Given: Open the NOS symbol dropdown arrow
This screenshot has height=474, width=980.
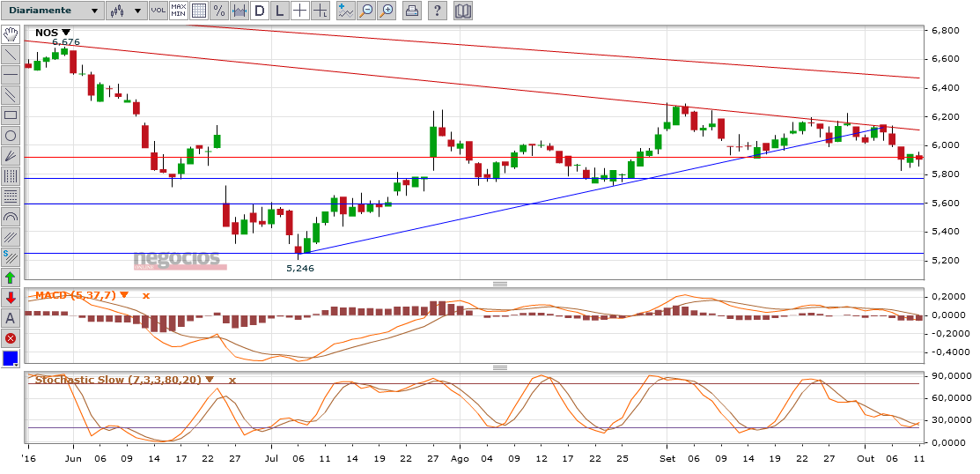Looking at the screenshot, I should [66, 33].
